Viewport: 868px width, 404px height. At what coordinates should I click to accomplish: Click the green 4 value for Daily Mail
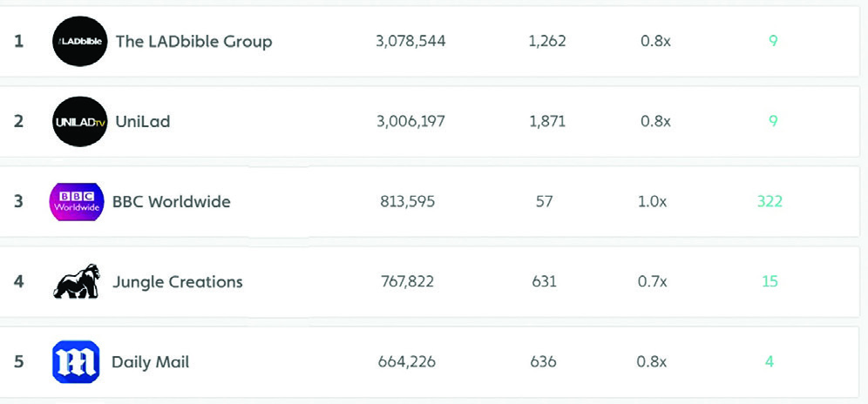pos(770,362)
